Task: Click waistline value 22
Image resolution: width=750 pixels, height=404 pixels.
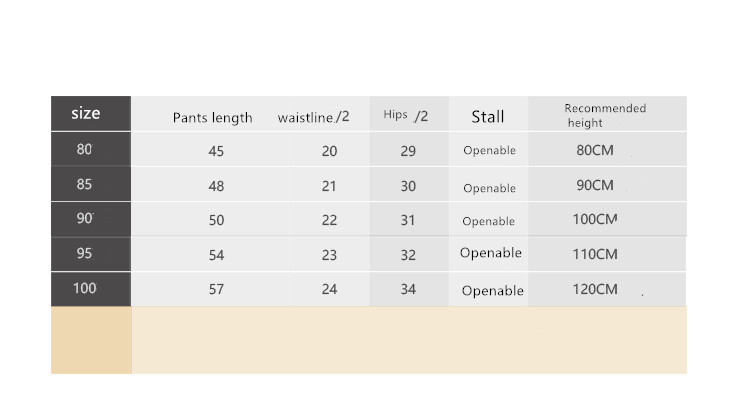Action: (x=329, y=220)
